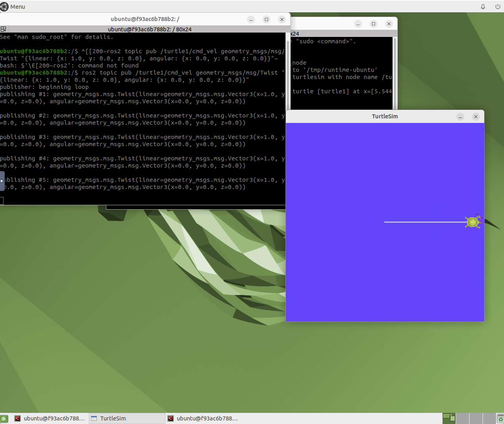Click the TurtleSim window title bar
The height and width of the screenshot is (424, 504).
(385, 116)
